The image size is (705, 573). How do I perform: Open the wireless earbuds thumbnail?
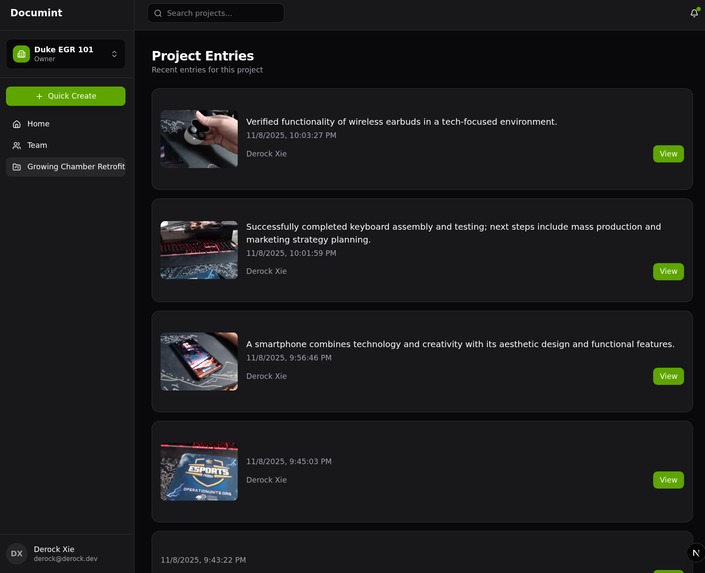click(199, 139)
